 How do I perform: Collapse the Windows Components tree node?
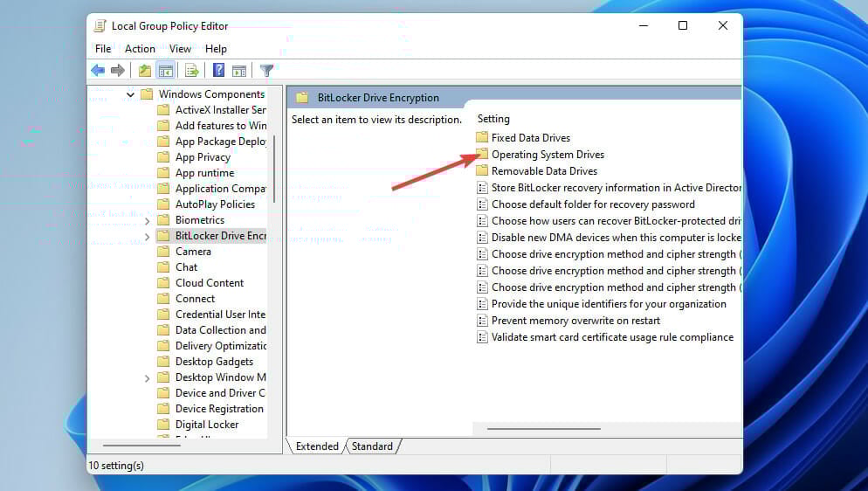[130, 94]
